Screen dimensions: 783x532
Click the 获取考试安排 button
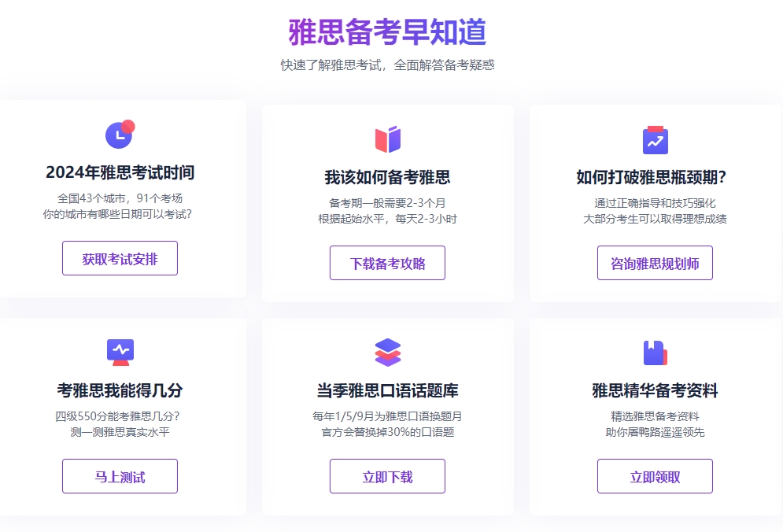(120, 258)
